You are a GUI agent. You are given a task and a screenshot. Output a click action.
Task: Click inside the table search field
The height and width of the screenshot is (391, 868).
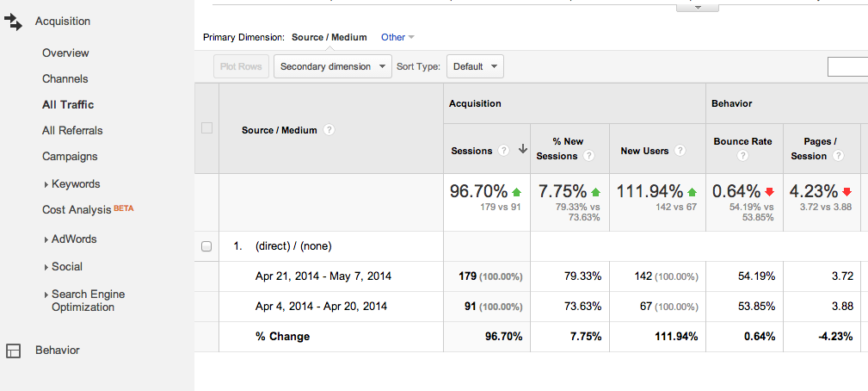pyautogui.click(x=847, y=66)
